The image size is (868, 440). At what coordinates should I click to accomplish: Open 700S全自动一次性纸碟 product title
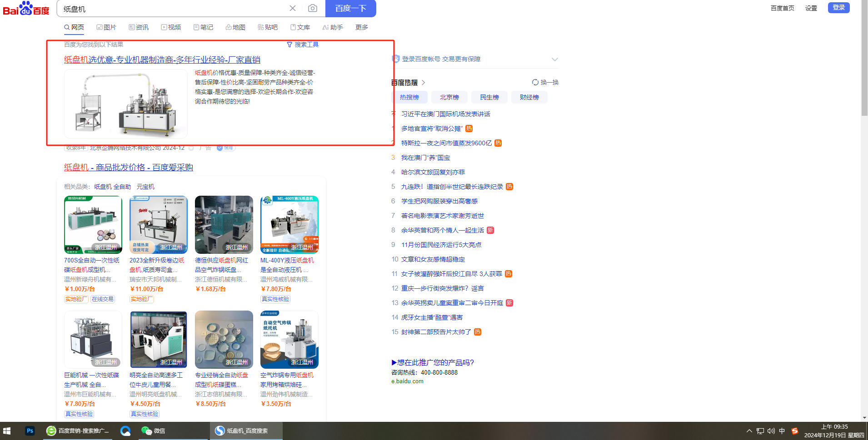(x=92, y=265)
